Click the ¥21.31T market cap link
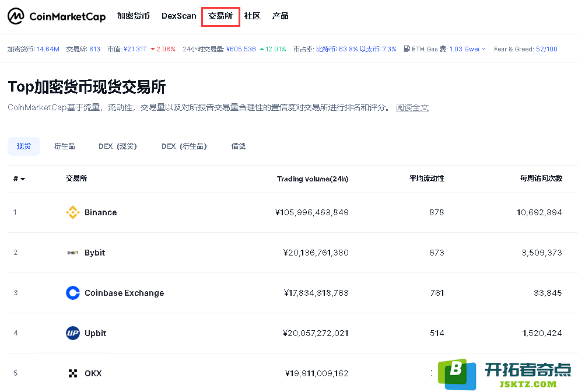Screen dimensions: 578x392 pyautogui.click(x=135, y=49)
